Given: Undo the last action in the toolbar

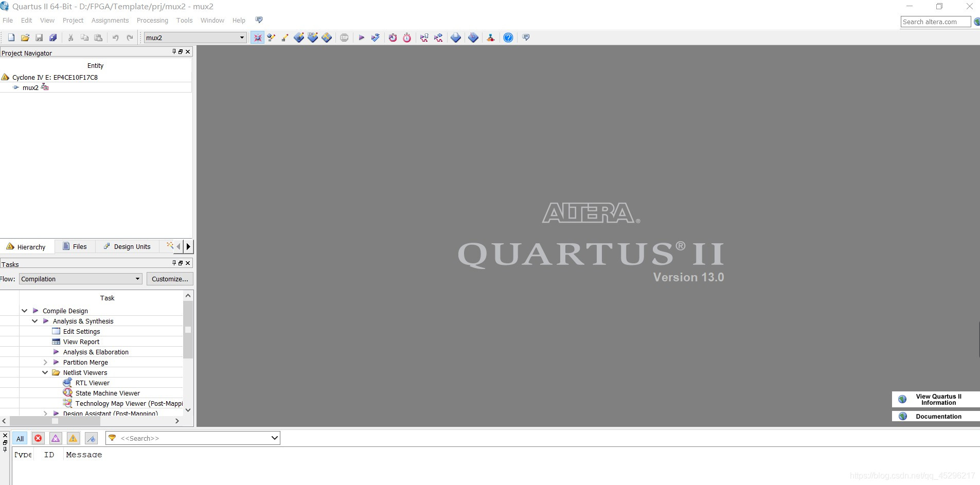Looking at the screenshot, I should coord(116,38).
